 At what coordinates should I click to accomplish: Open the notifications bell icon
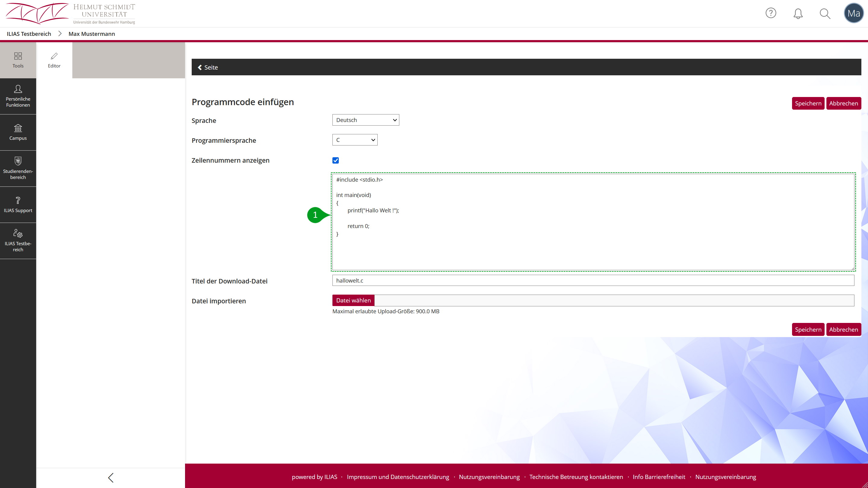(x=798, y=14)
